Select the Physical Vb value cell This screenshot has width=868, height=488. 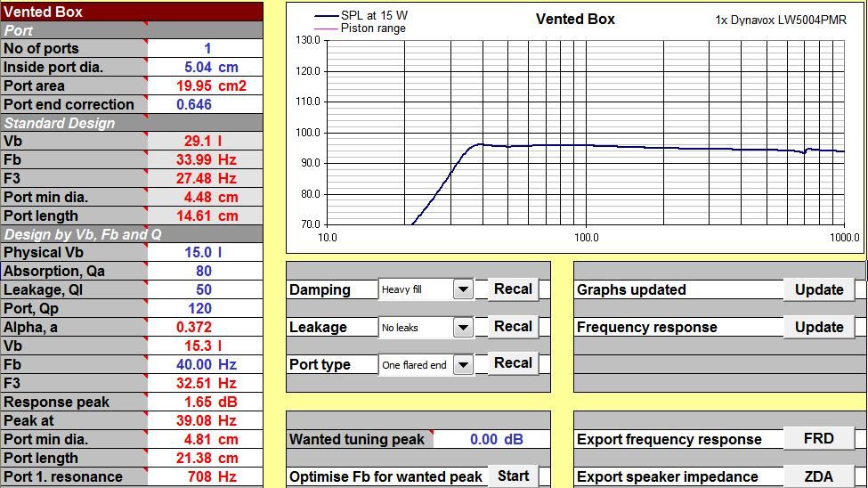coord(207,253)
